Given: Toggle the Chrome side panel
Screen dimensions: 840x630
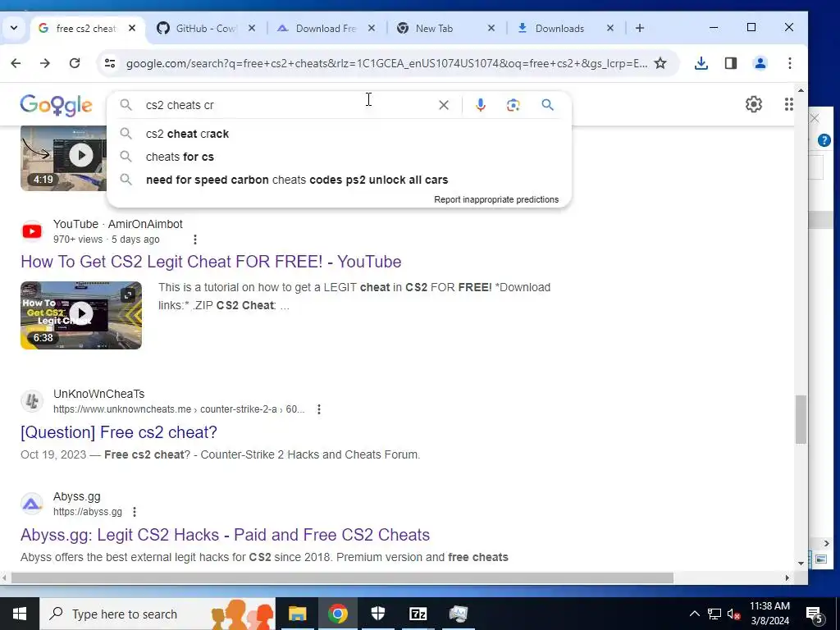Looking at the screenshot, I should [731, 63].
